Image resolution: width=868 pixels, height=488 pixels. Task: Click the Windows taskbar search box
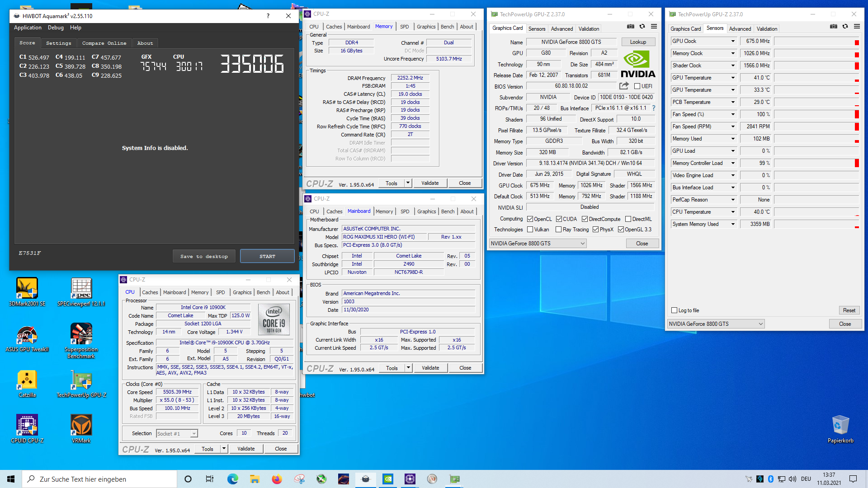pyautogui.click(x=99, y=479)
